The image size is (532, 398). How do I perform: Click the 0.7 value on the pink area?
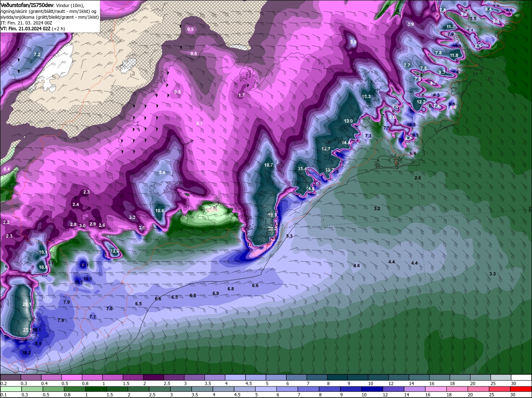[x=199, y=123]
